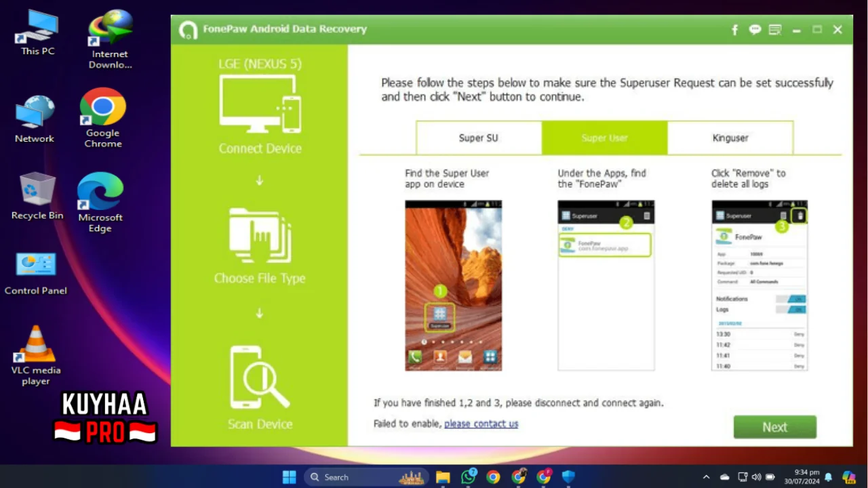
Task: Click the taskbar Search box
Action: pos(366,477)
